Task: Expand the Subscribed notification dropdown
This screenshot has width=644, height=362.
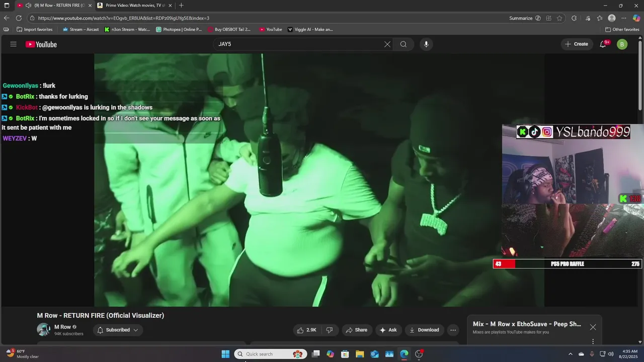Action: pyautogui.click(x=118, y=330)
